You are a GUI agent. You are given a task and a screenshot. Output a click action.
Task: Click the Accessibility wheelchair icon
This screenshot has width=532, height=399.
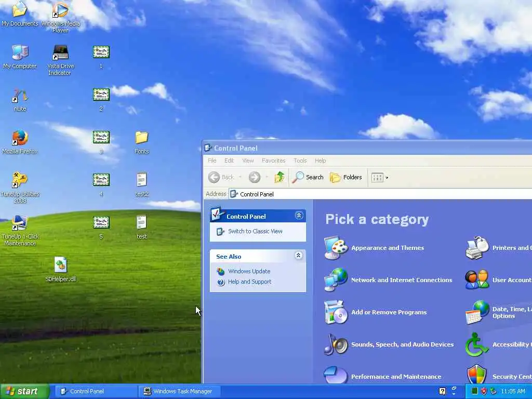(476, 344)
